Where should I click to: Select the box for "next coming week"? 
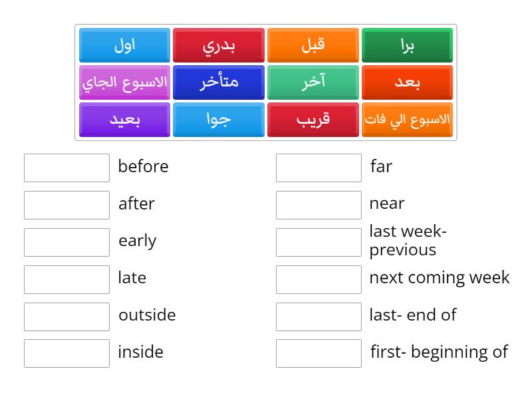pyautogui.click(x=319, y=279)
